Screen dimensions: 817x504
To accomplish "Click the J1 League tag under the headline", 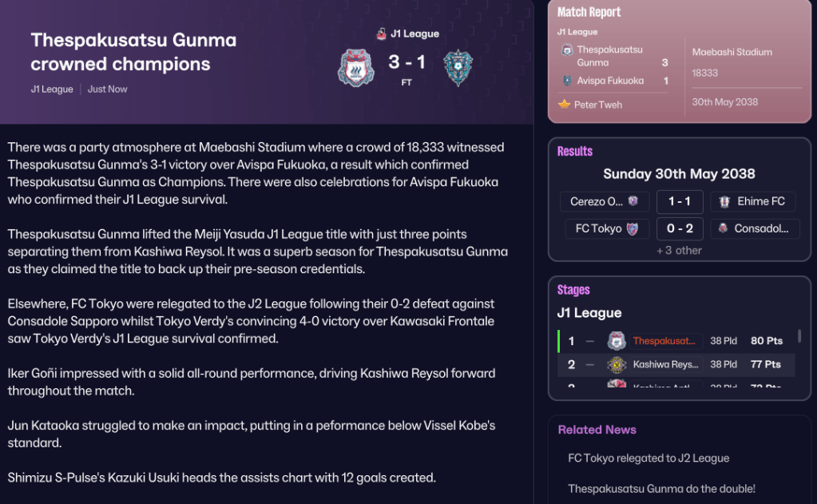I will coord(52,89).
